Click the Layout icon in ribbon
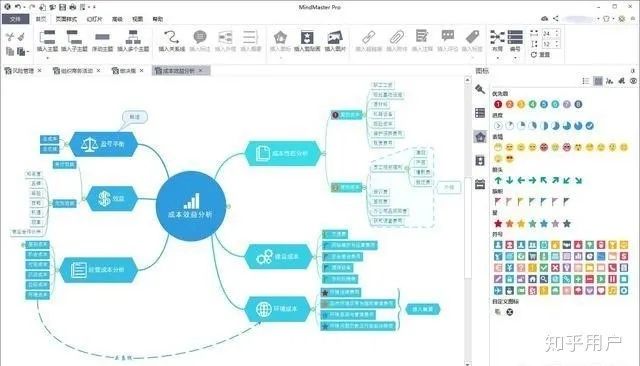The height and width of the screenshot is (366, 640). (497, 37)
